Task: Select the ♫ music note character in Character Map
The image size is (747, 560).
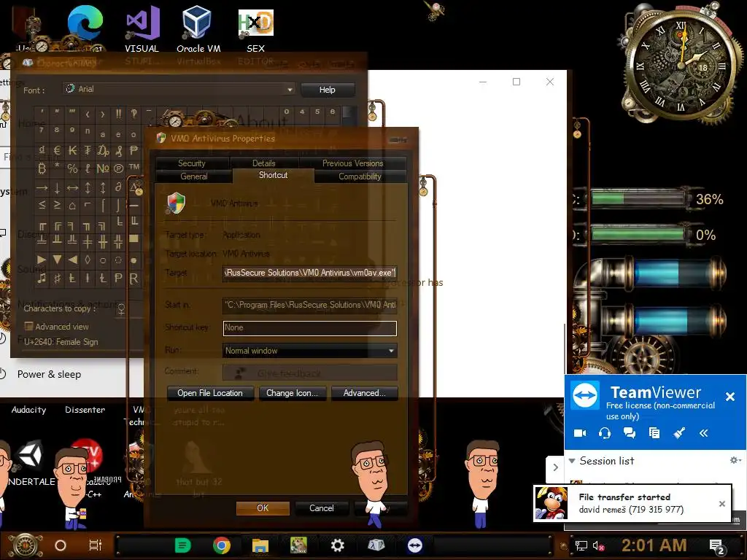Action: coord(42,278)
